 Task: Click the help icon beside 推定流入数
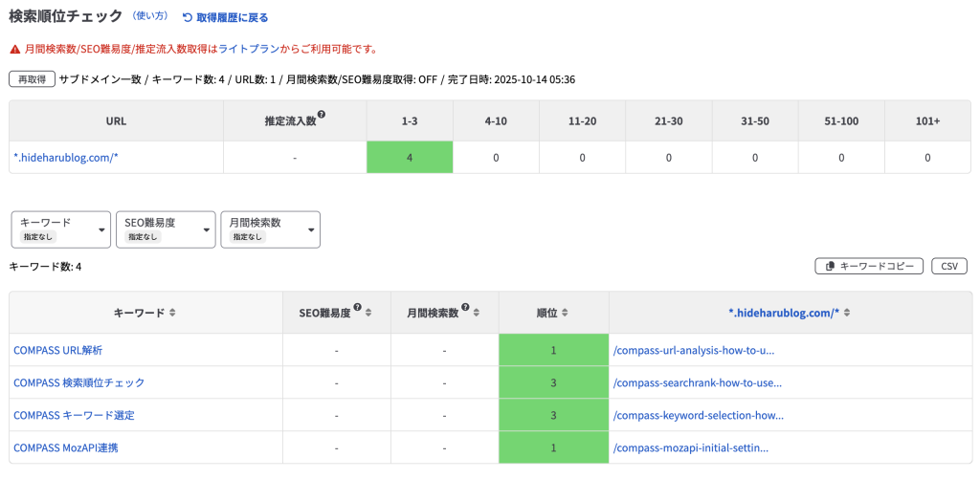pos(321,116)
